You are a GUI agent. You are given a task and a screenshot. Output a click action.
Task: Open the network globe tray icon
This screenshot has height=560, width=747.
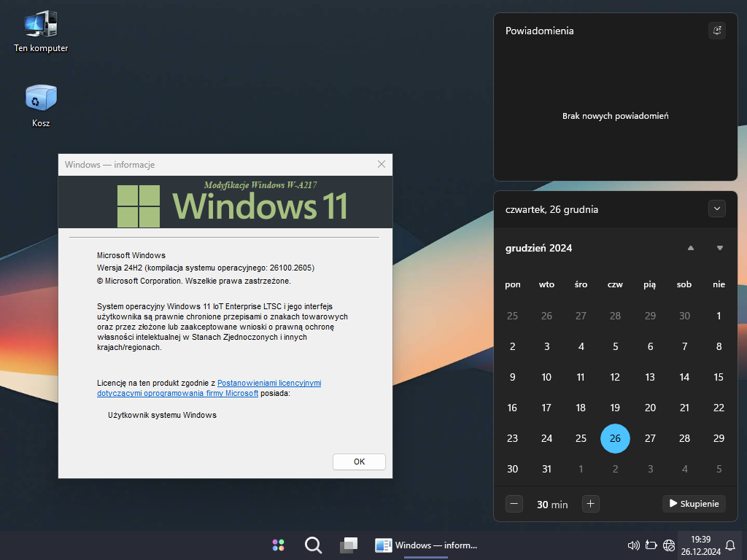(x=668, y=545)
